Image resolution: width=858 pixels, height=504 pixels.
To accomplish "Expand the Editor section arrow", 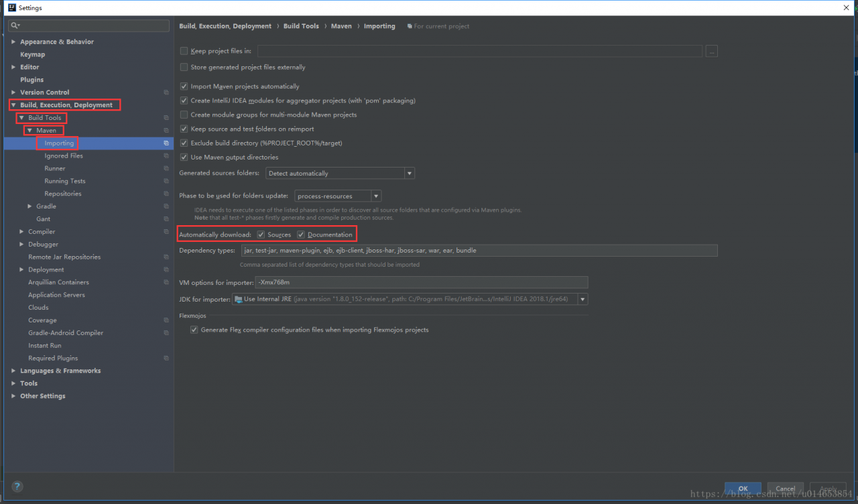I will [13, 67].
